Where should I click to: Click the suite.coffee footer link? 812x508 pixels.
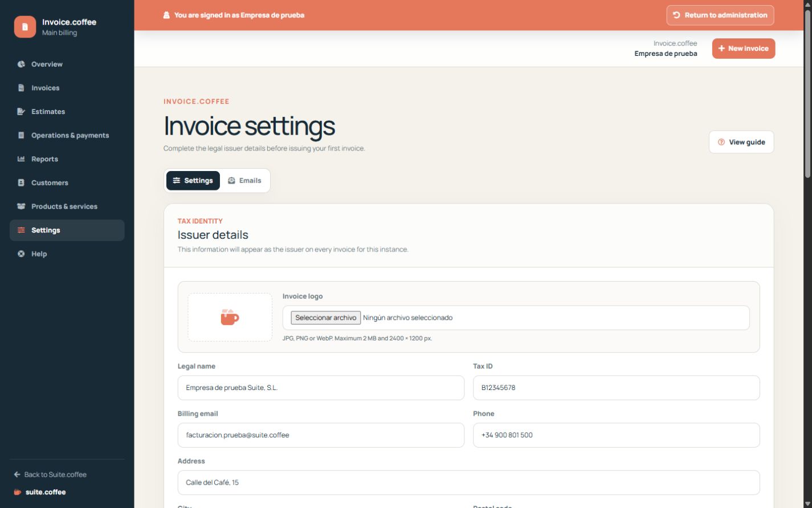[x=40, y=492]
